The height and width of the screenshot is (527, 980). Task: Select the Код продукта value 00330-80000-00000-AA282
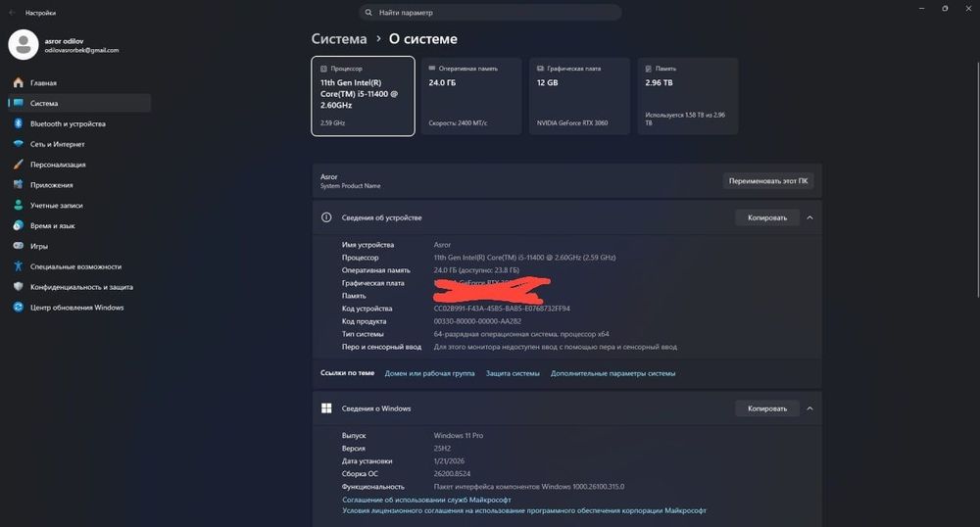(x=477, y=321)
